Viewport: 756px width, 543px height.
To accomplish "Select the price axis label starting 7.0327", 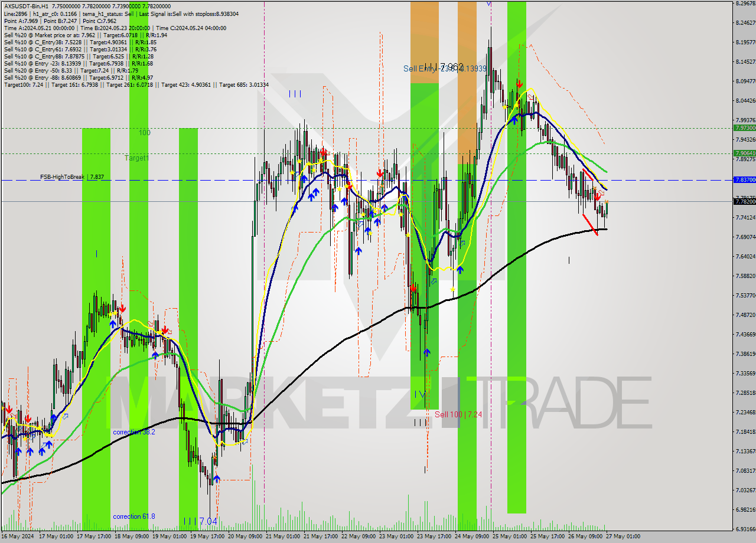I will (x=745, y=490).
